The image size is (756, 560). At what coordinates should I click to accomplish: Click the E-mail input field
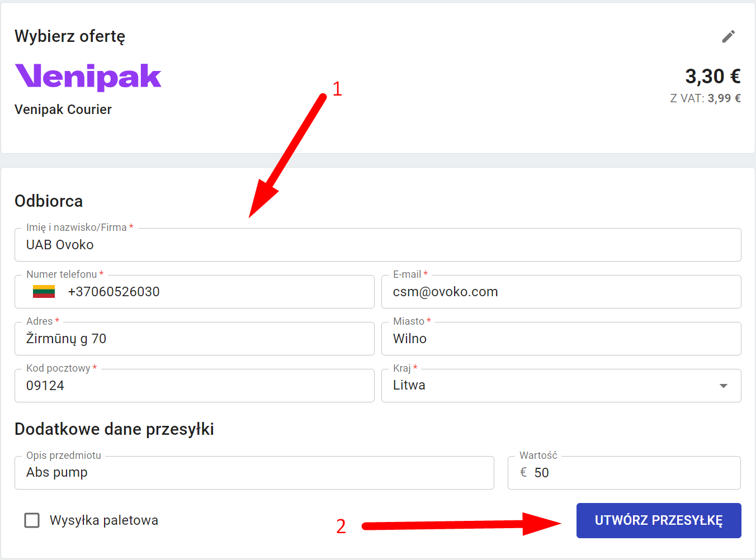coord(561,292)
